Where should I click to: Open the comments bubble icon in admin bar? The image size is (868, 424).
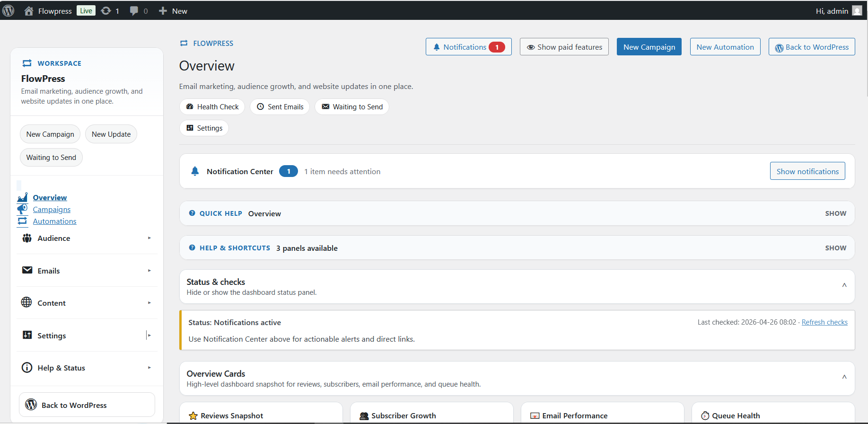[134, 11]
